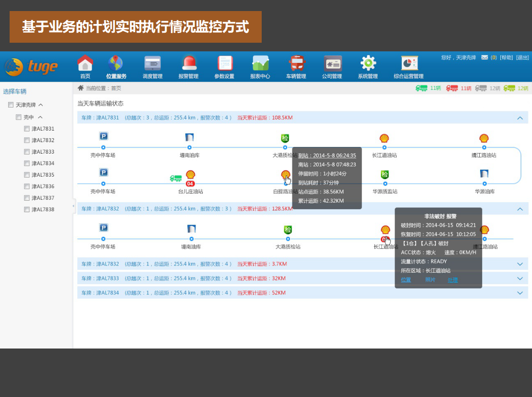Viewport: 532px width, 397px height.
Task: Click the 报警管理 siren icon
Action: (x=189, y=64)
